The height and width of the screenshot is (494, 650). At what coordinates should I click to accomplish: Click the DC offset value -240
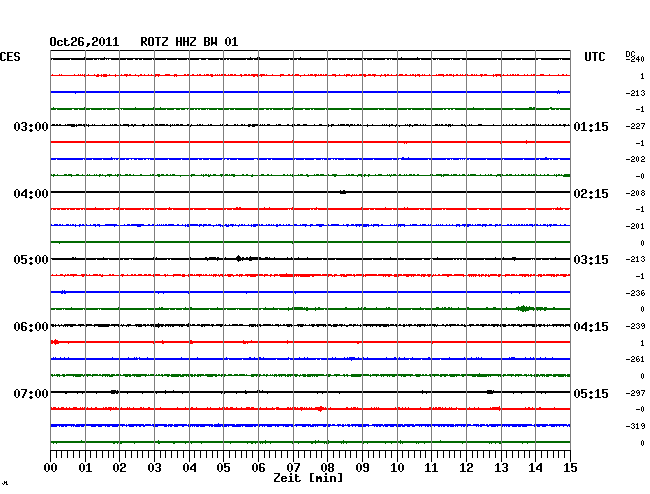(x=635, y=59)
